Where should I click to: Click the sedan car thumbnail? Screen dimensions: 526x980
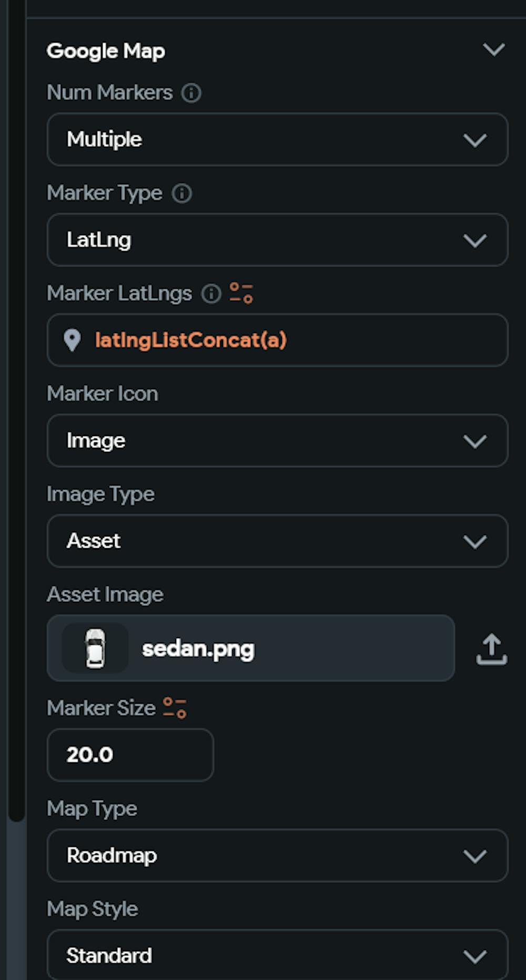click(95, 649)
